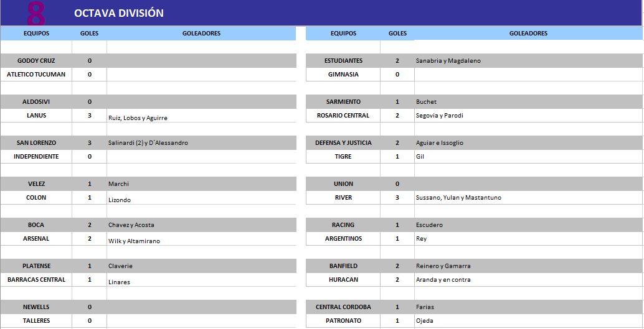Screen dimensions: 644x329
Task: Select the UNION team cell
Action: 343,184
